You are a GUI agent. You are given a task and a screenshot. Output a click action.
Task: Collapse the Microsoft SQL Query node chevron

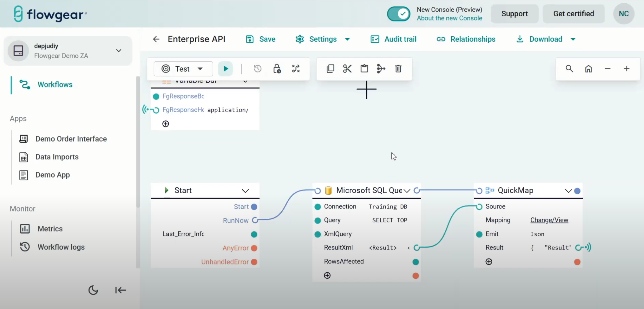click(x=407, y=190)
